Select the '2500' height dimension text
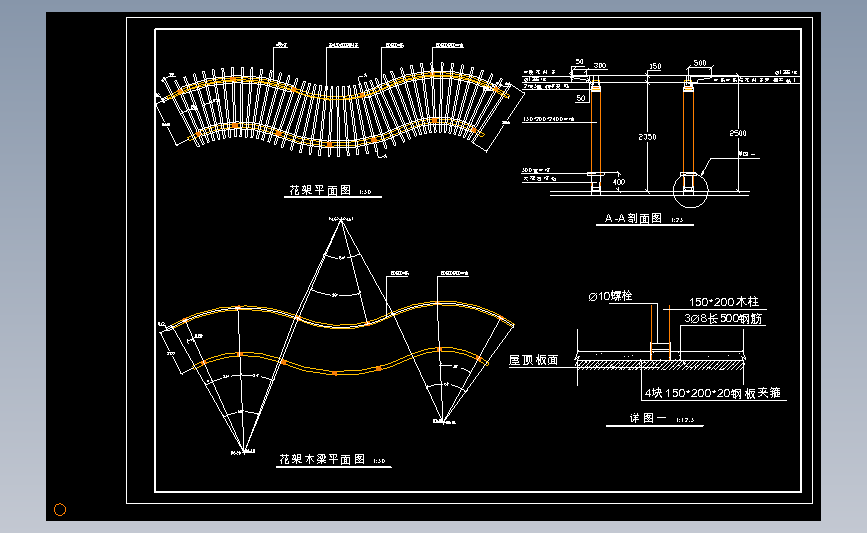 pos(738,133)
